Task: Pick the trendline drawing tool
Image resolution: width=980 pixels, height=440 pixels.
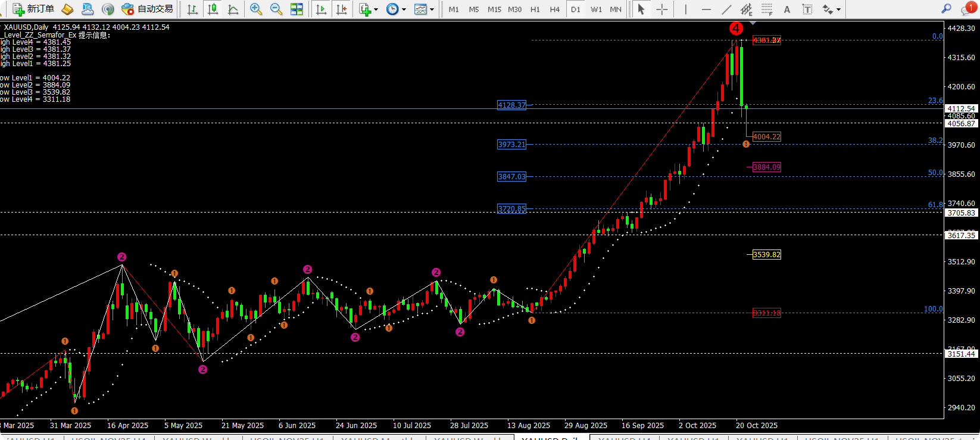Action: (726, 10)
